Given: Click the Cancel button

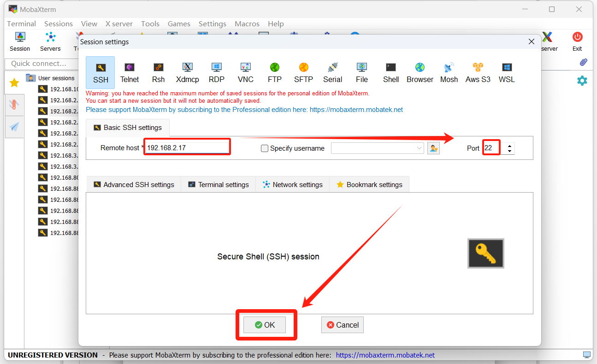Looking at the screenshot, I should (343, 325).
